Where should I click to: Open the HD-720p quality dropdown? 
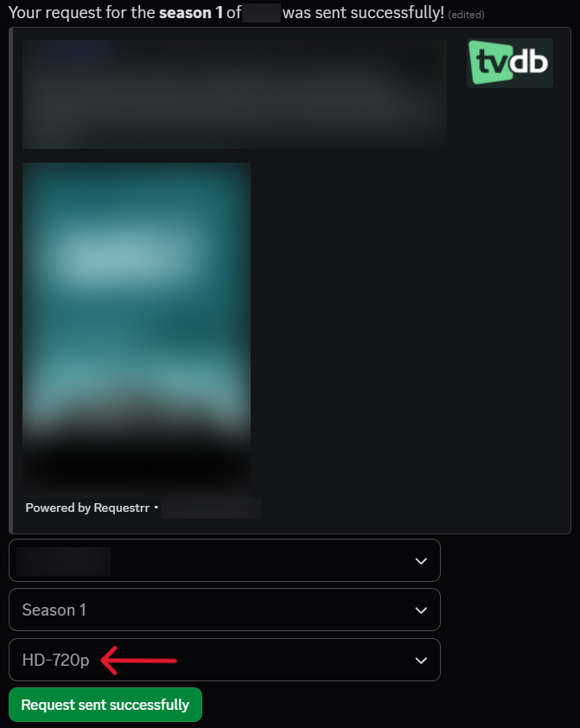(225, 660)
